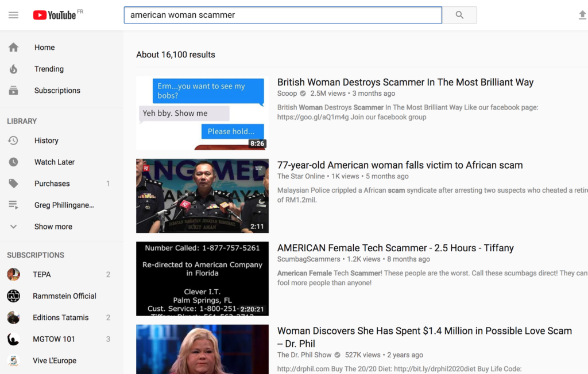
Task: Open Subscriptions in the sidebar
Action: tap(57, 90)
